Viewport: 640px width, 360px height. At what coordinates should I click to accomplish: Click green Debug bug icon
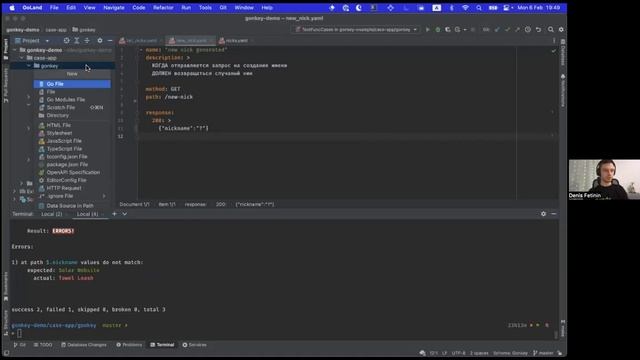(438, 29)
